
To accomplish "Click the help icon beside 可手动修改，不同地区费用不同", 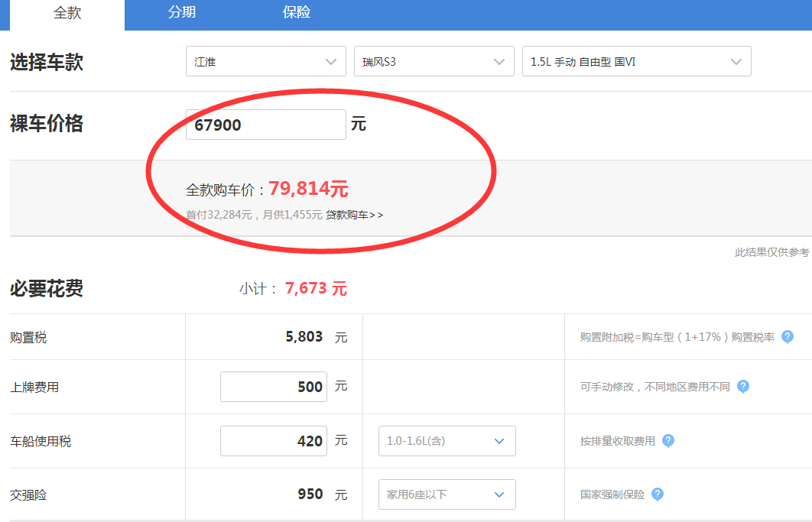I will pyautogui.click(x=742, y=387).
